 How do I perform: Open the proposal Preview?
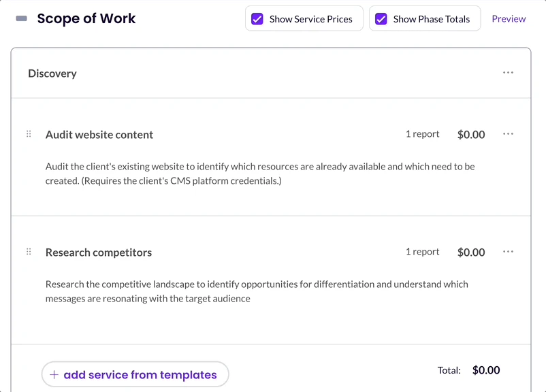pos(509,18)
